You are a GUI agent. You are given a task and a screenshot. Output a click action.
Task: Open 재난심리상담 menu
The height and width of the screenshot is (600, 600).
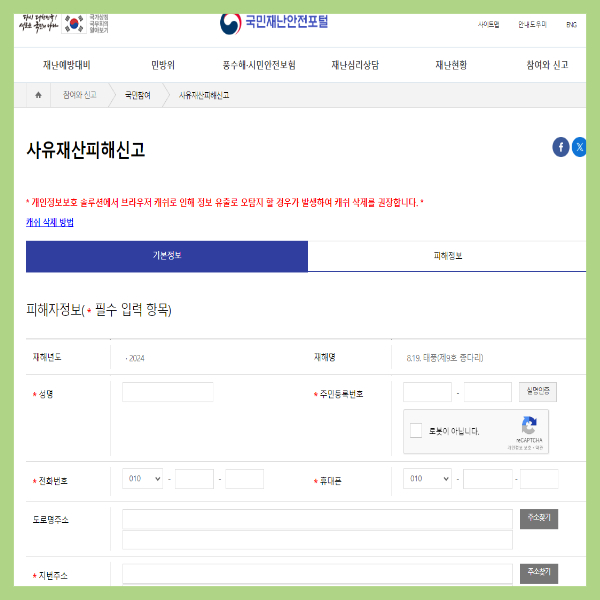point(355,65)
